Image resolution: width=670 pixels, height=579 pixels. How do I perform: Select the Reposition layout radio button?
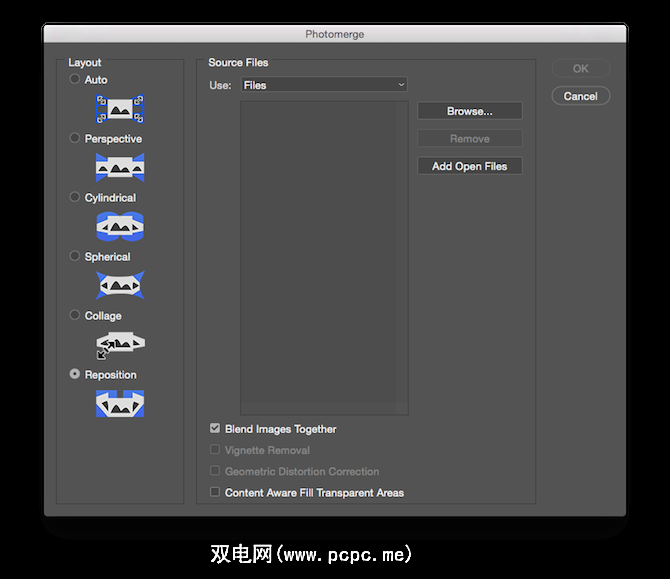75,374
